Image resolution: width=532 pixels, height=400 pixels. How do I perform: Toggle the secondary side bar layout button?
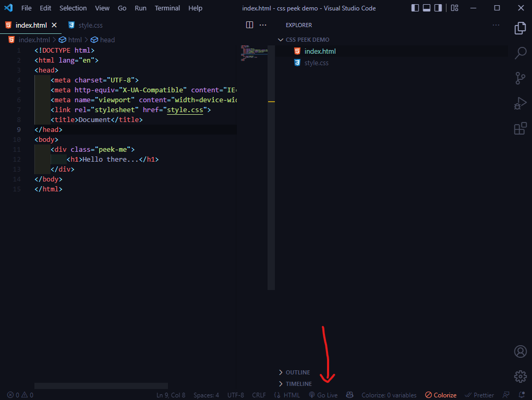(x=438, y=8)
